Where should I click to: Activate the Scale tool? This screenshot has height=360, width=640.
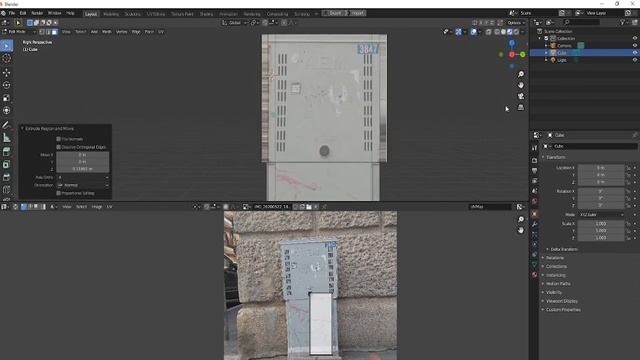pyautogui.click(x=7, y=98)
